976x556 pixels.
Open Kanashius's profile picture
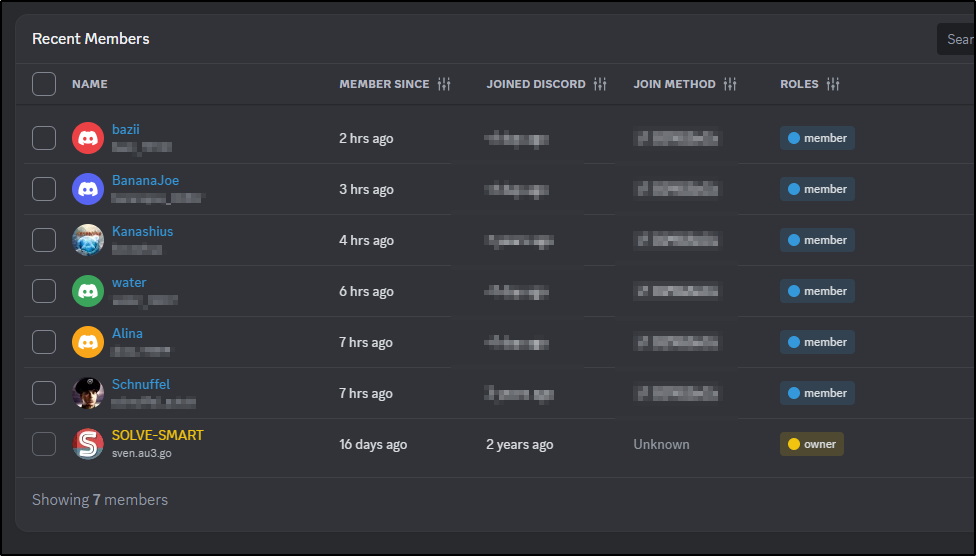(88, 240)
